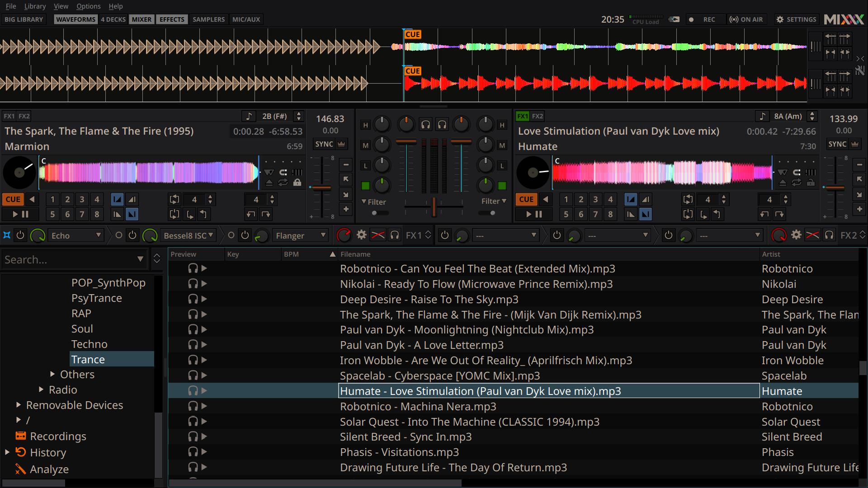Toggle power for the Flanger effect
Image resolution: width=868 pixels, height=488 pixels.
245,235
